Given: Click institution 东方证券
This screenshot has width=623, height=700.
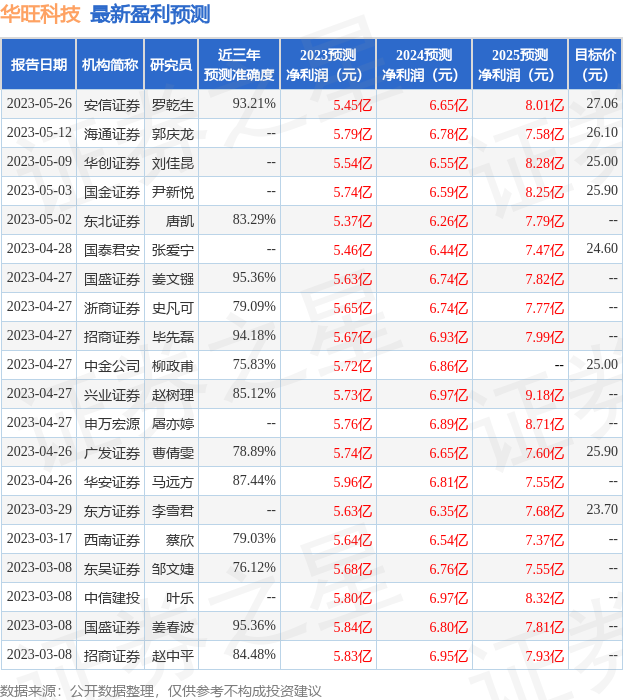Looking at the screenshot, I should pos(112,512).
